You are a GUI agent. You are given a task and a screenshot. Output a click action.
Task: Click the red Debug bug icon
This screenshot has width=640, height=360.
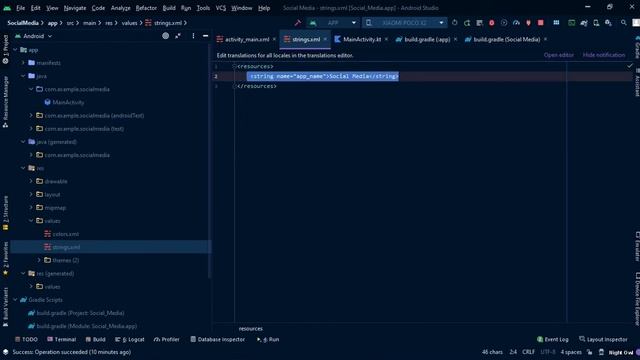[x=491, y=23]
